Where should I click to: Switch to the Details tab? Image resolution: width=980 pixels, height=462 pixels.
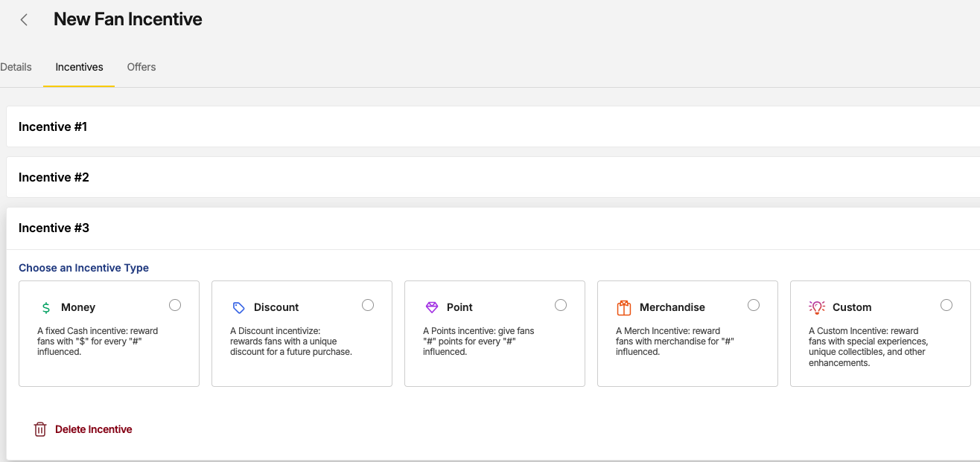coord(16,67)
